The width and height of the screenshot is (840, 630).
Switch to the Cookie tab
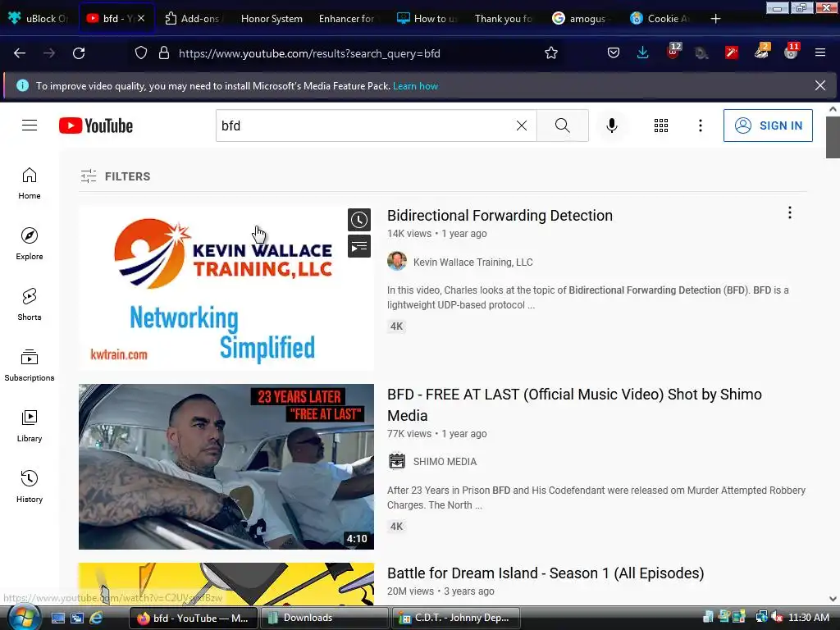(660, 18)
